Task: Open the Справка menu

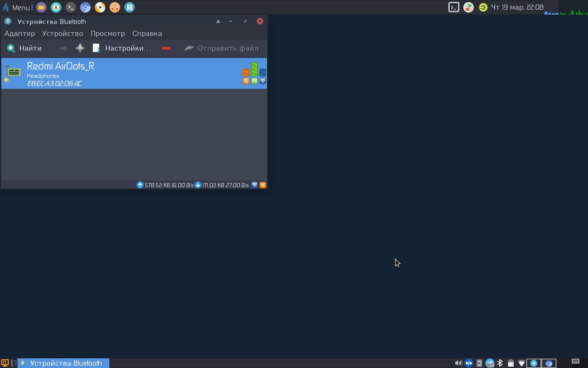Action: [147, 33]
